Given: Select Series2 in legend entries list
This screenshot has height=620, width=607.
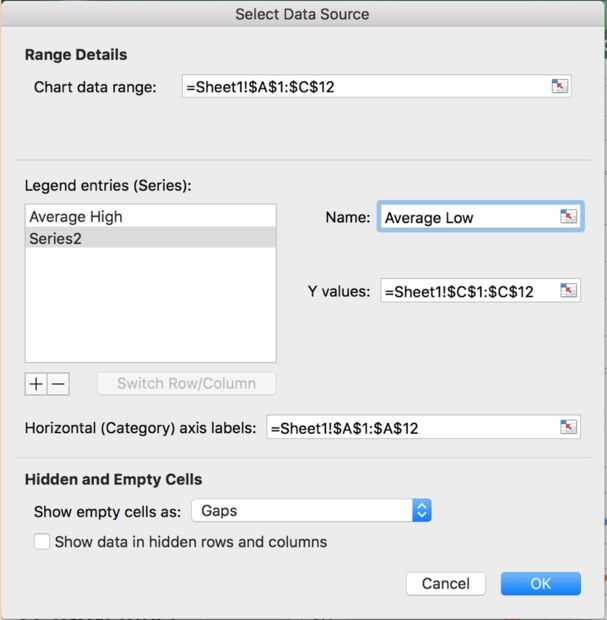Looking at the screenshot, I should pos(55,238).
